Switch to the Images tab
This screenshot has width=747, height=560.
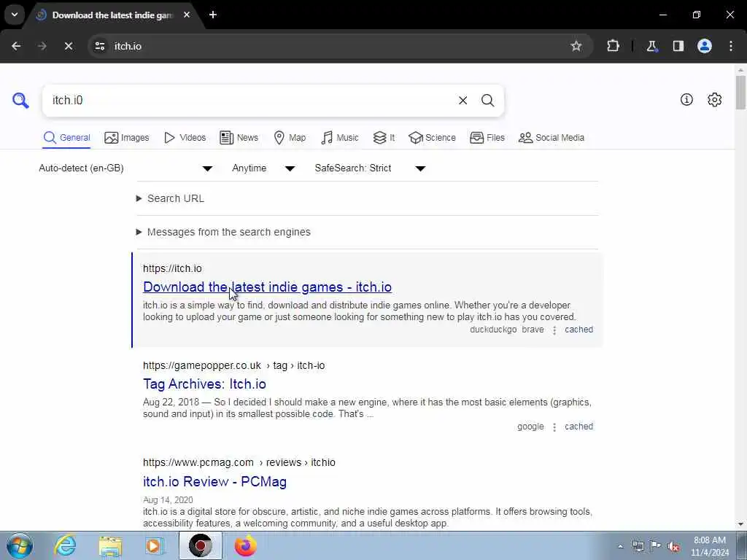(x=127, y=138)
